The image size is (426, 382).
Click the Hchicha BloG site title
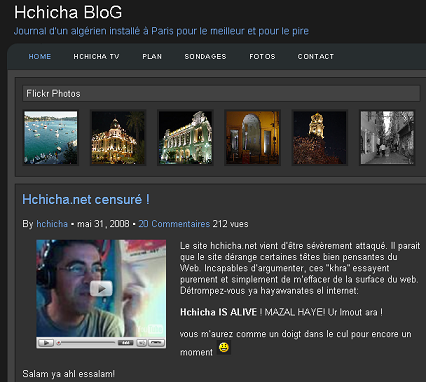point(68,12)
